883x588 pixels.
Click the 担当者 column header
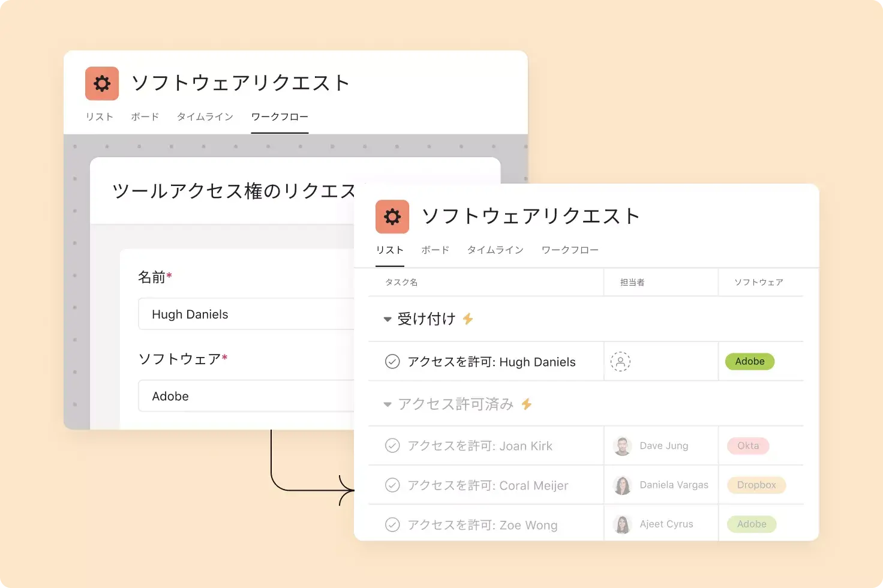pos(632,282)
